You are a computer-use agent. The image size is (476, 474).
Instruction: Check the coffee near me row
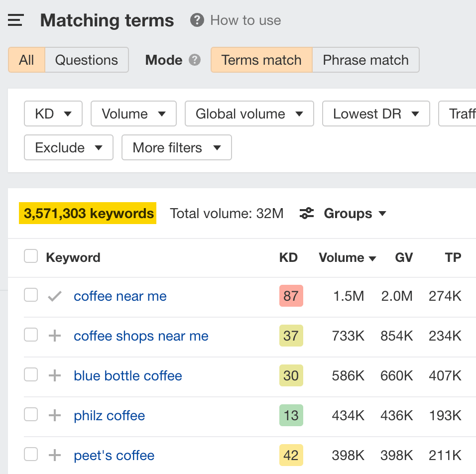[31, 295]
